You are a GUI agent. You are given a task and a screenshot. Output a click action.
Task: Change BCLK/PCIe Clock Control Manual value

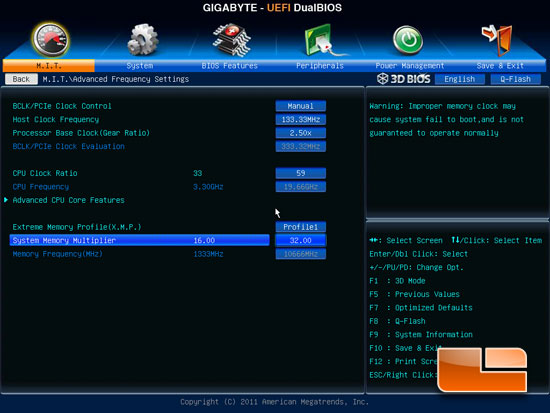(x=301, y=106)
